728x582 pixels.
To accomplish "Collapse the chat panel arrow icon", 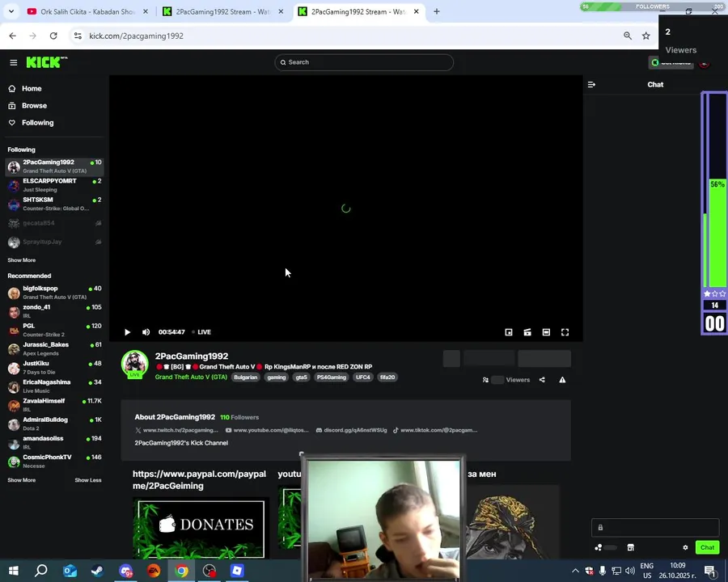I will point(591,84).
